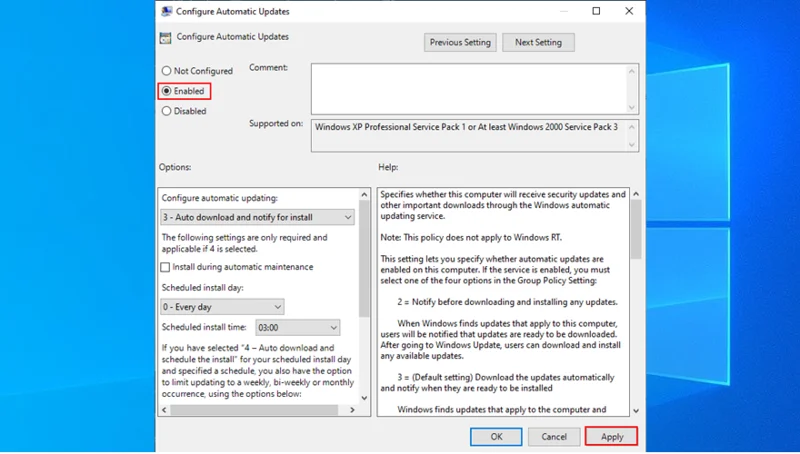Open the Scheduled install time dropdown
Viewport: 800px width, 454px height.
pos(298,327)
